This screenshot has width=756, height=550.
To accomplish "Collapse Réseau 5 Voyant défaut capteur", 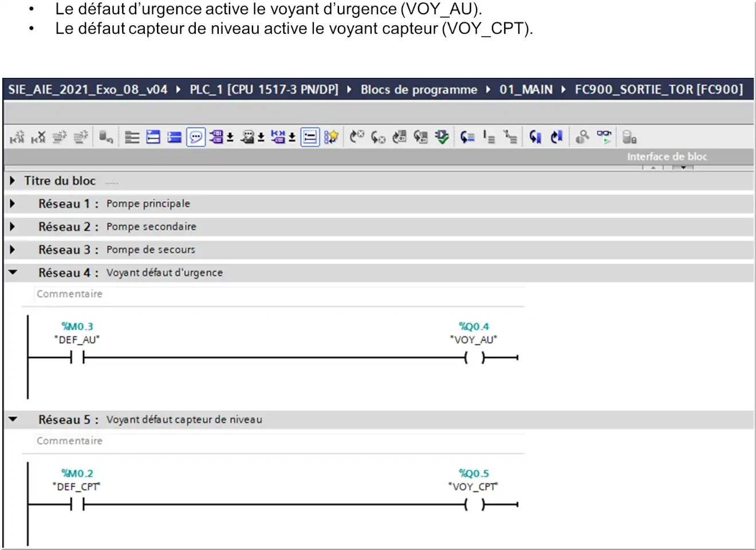I will click(13, 419).
